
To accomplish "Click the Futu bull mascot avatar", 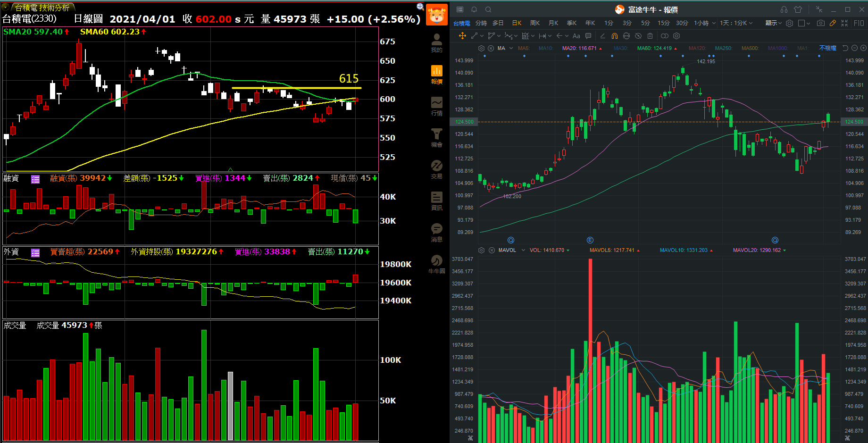I will tap(437, 15).
